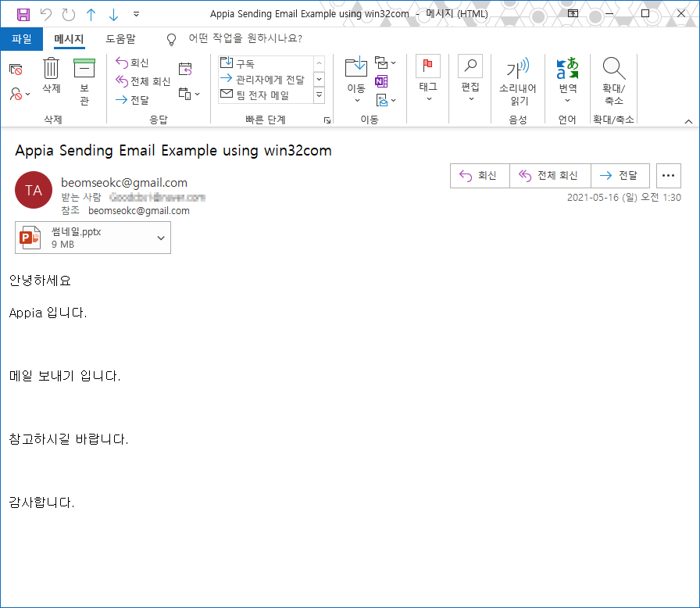The image size is (700, 608).
Task: Click the 태그 flag icon
Action: click(428, 66)
